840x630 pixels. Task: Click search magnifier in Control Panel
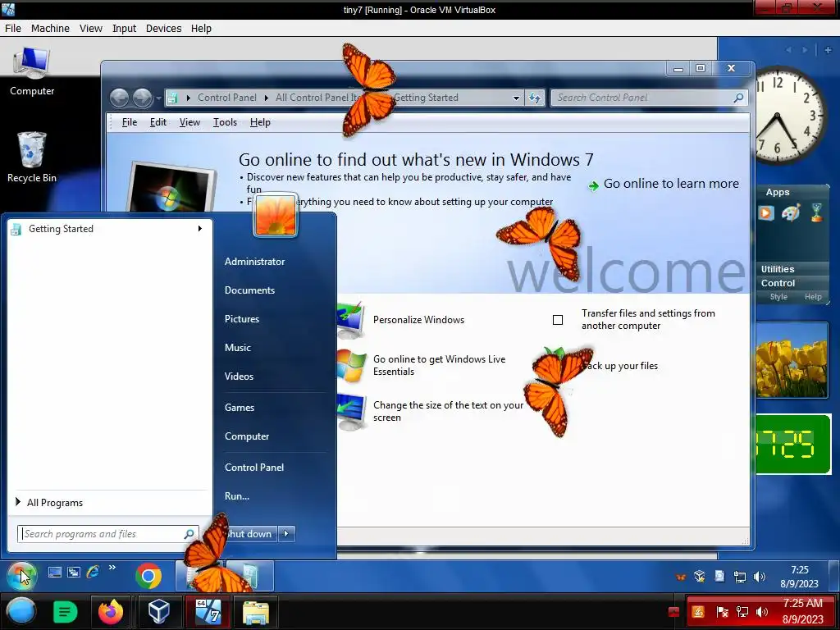coord(738,98)
